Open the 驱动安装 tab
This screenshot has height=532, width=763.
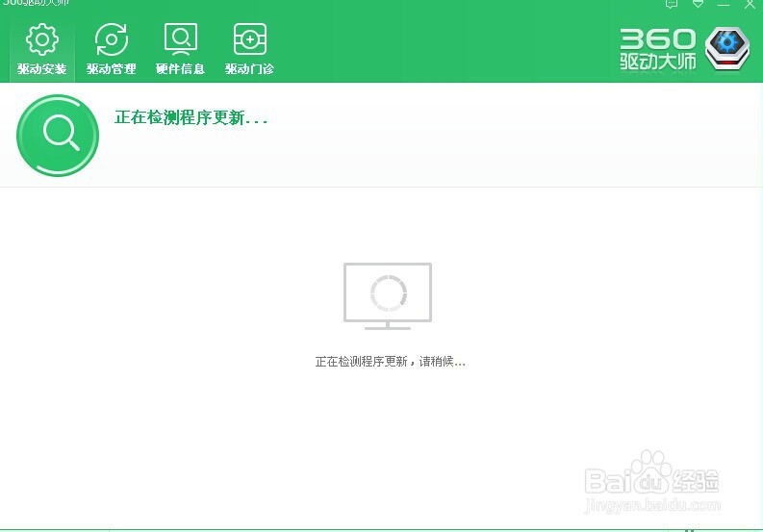click(41, 49)
